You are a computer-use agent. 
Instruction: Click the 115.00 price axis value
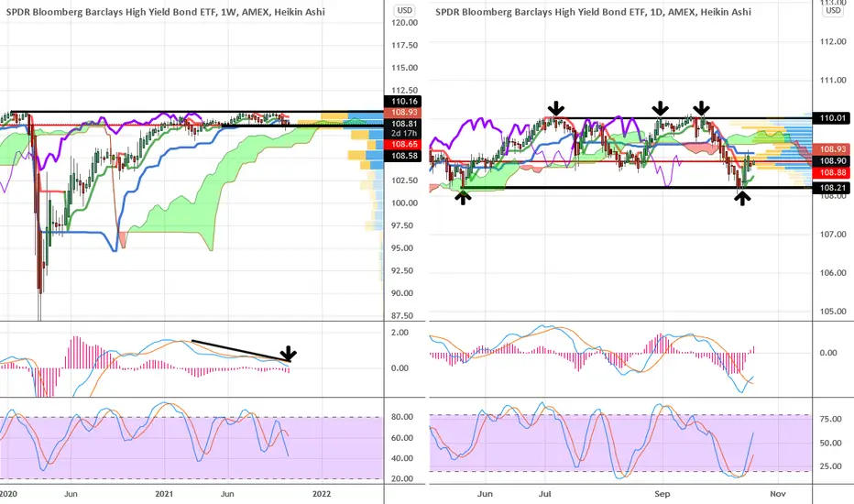click(405, 68)
